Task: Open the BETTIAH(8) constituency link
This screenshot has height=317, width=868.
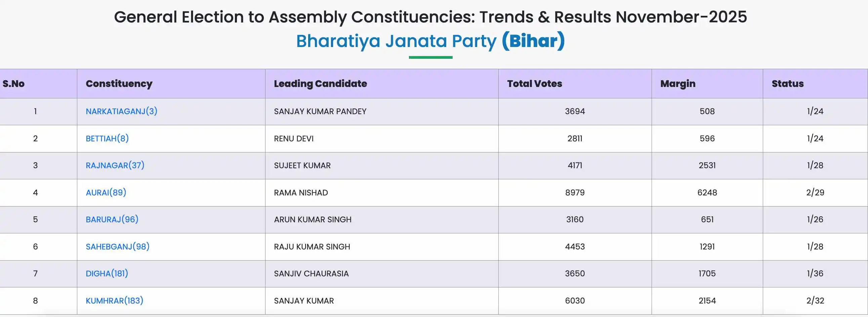Action: (x=107, y=138)
